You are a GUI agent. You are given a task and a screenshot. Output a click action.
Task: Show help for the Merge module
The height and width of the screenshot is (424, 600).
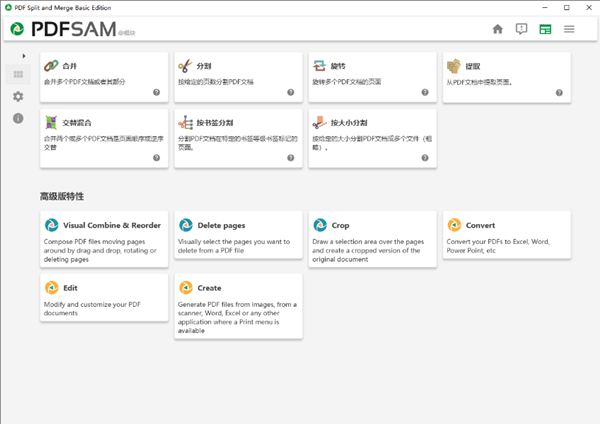click(x=157, y=92)
